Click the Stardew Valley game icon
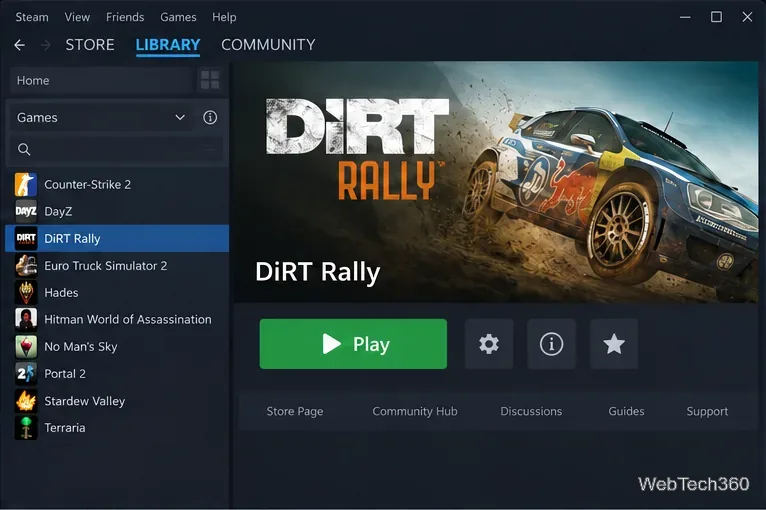The height and width of the screenshot is (510, 766). [x=26, y=401]
